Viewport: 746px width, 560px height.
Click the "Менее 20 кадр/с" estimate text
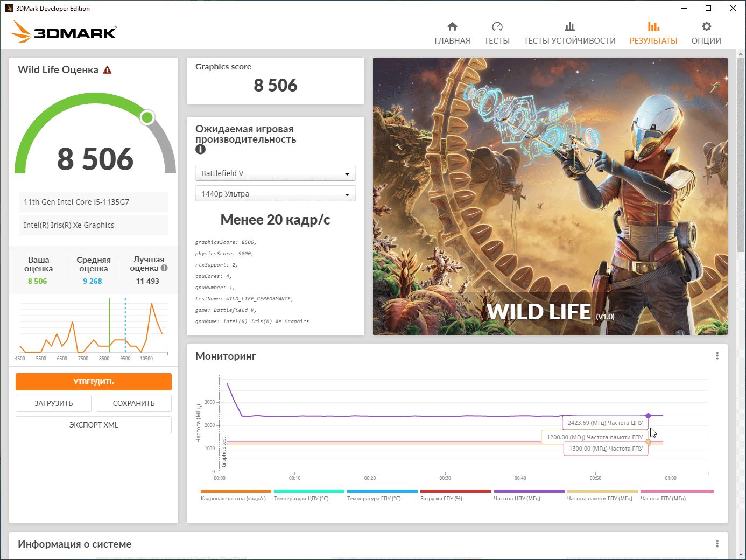[x=276, y=220]
